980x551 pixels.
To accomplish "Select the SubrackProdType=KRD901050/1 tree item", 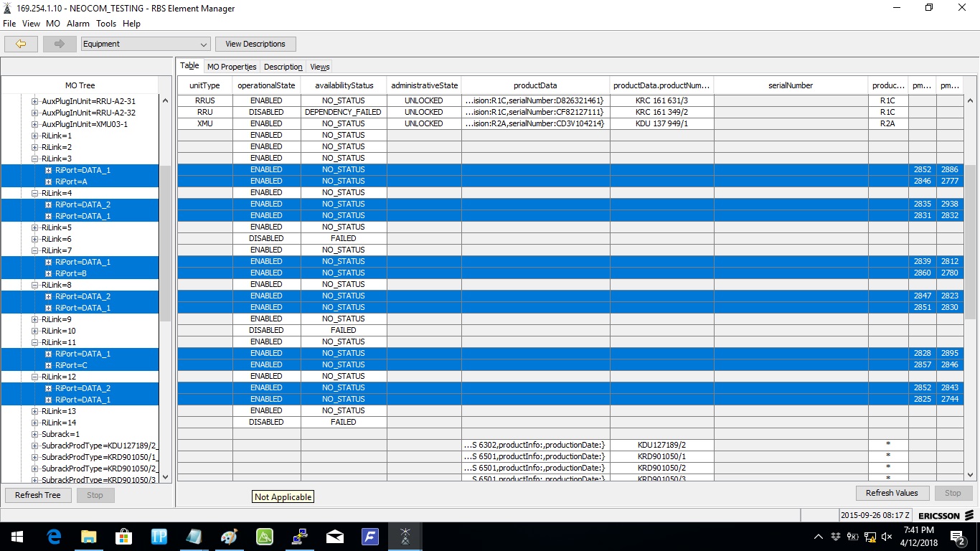I will point(99,457).
